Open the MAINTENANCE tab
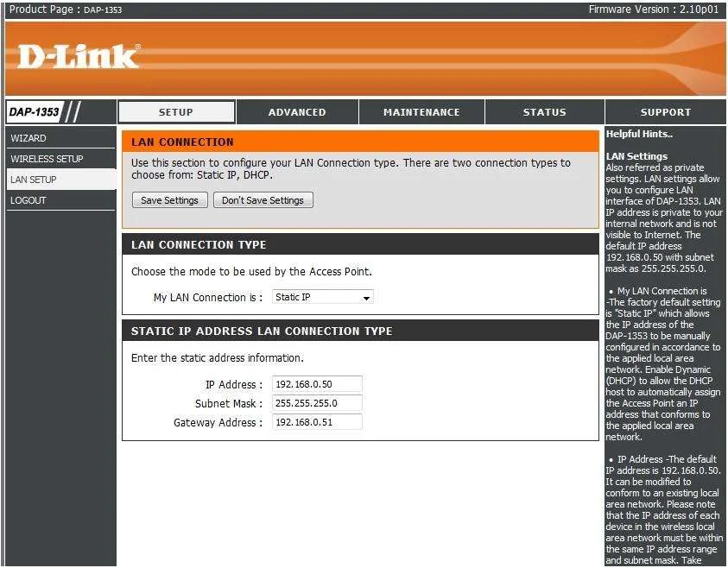The image size is (728, 568). (x=421, y=112)
